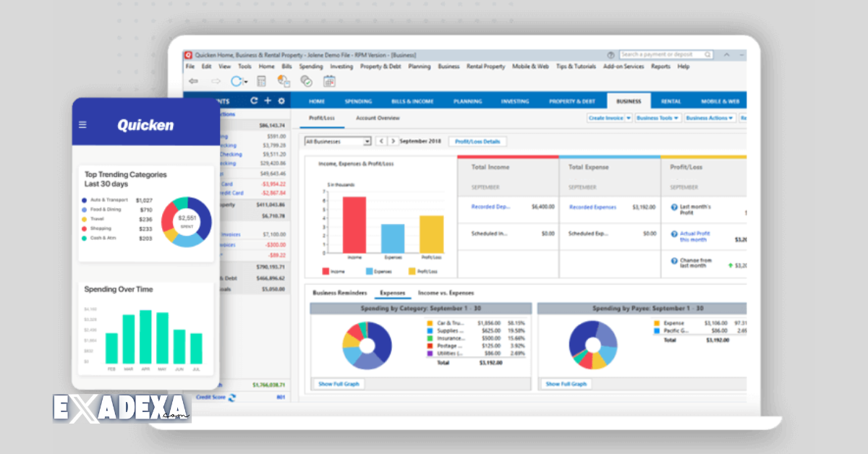Open the Quicken mobile app hamburger menu

pyautogui.click(x=83, y=124)
